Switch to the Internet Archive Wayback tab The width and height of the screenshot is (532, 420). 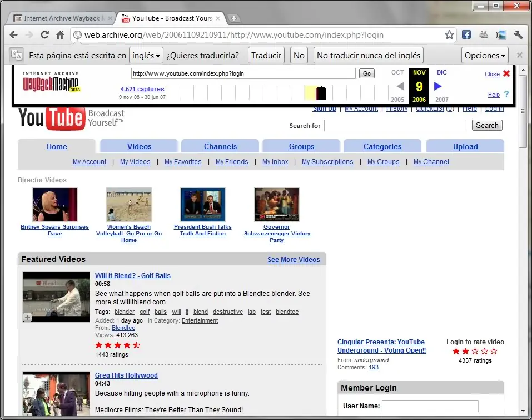pos(62,18)
